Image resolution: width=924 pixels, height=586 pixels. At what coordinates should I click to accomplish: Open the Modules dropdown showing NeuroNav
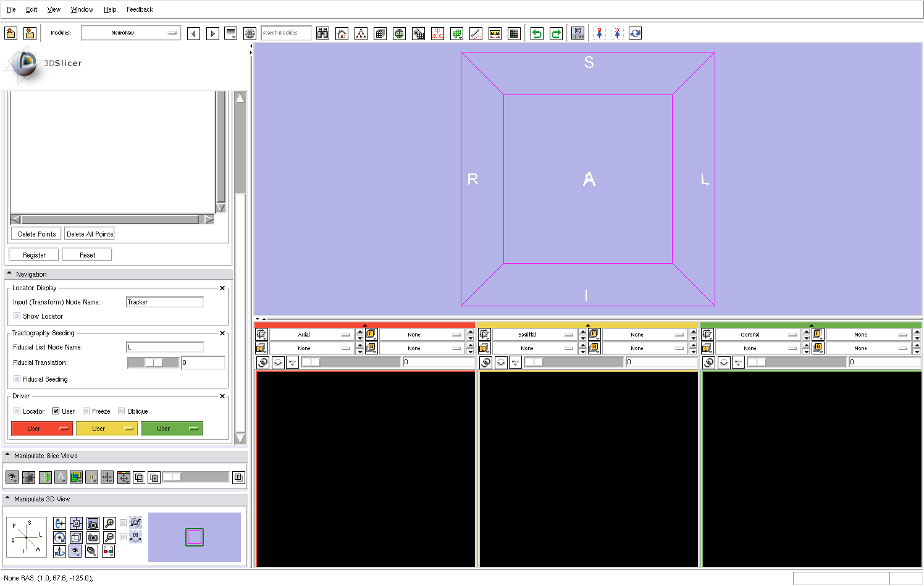pos(131,33)
